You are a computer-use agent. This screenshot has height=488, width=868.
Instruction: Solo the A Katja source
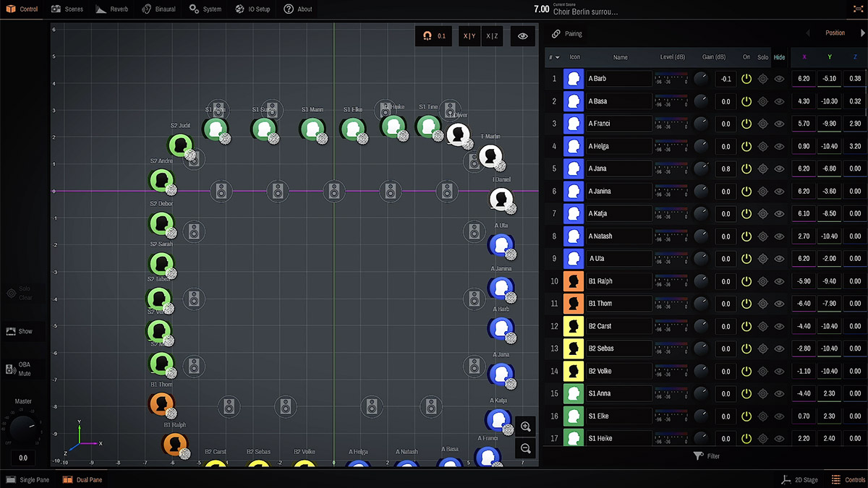tap(763, 214)
